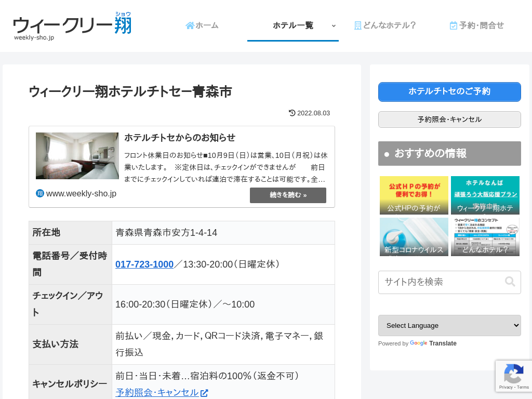This screenshot has height=399, width=532.
Task: Click the home icon in navigation
Action: point(190,25)
